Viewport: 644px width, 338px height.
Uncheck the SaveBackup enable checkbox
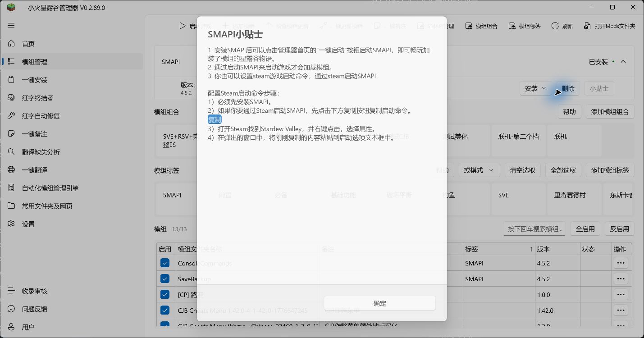point(165,279)
